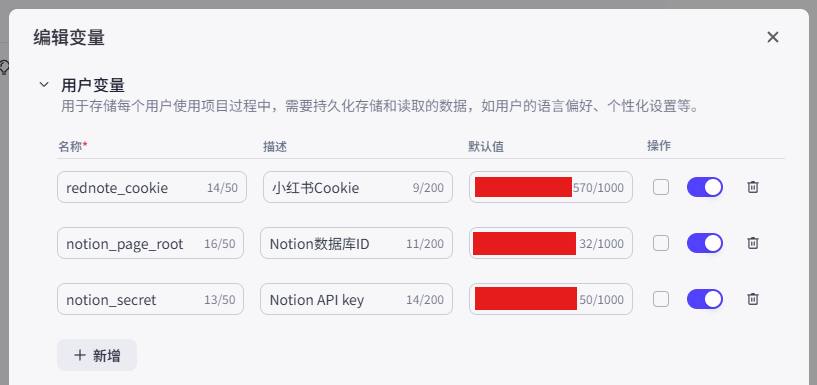
Task: Close the edit variables dialog
Action: pyautogui.click(x=773, y=37)
